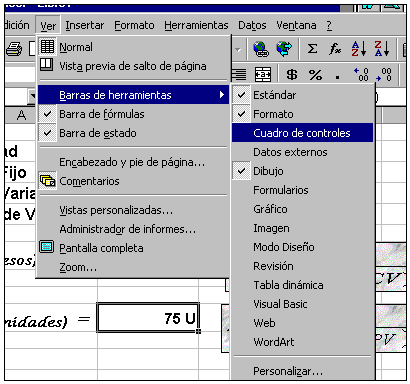Apply percent style with % icon

click(315, 74)
